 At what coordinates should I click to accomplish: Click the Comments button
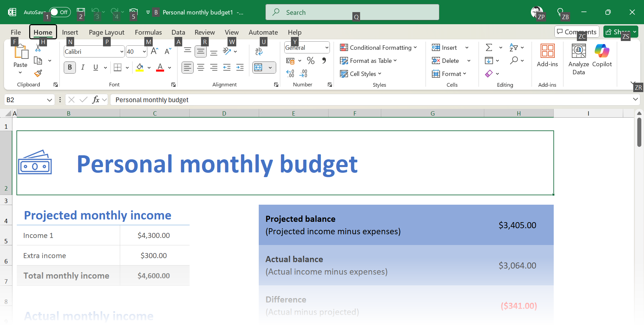[577, 32]
